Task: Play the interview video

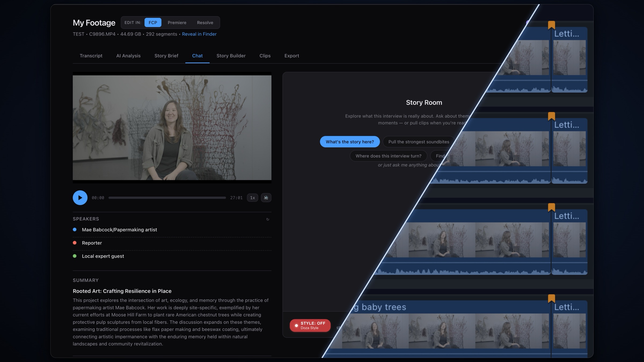Action: pos(80,198)
